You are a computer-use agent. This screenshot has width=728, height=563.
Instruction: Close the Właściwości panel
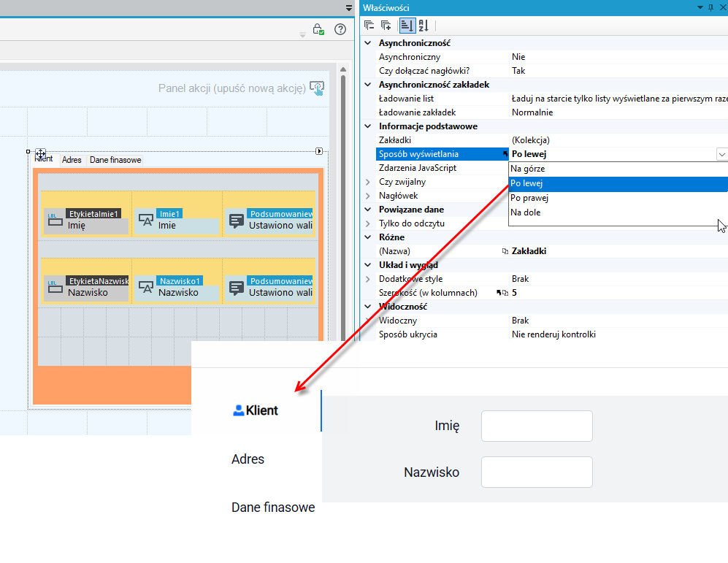722,7
